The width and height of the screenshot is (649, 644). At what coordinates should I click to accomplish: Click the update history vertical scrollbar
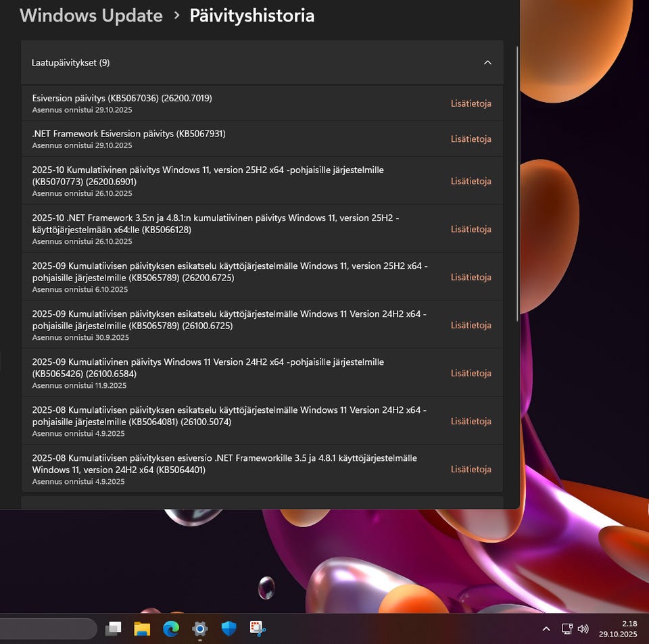tap(517, 184)
